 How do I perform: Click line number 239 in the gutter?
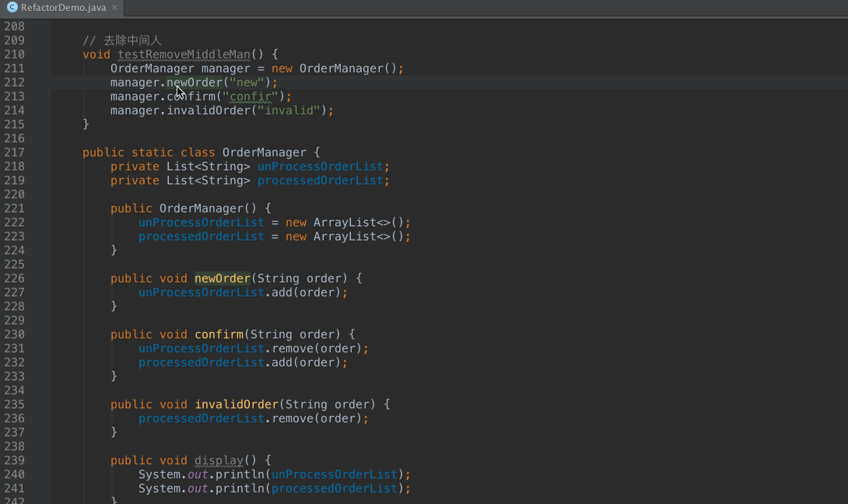pos(15,460)
